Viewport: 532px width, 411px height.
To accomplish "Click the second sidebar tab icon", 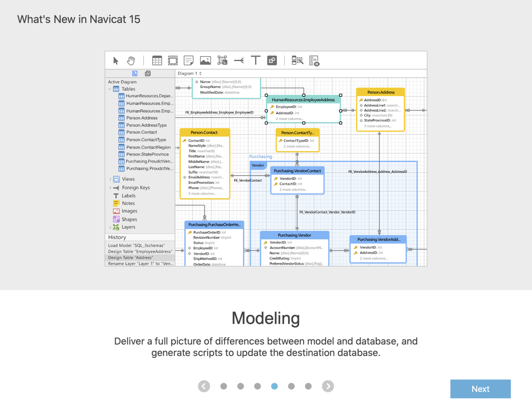I will (x=148, y=73).
